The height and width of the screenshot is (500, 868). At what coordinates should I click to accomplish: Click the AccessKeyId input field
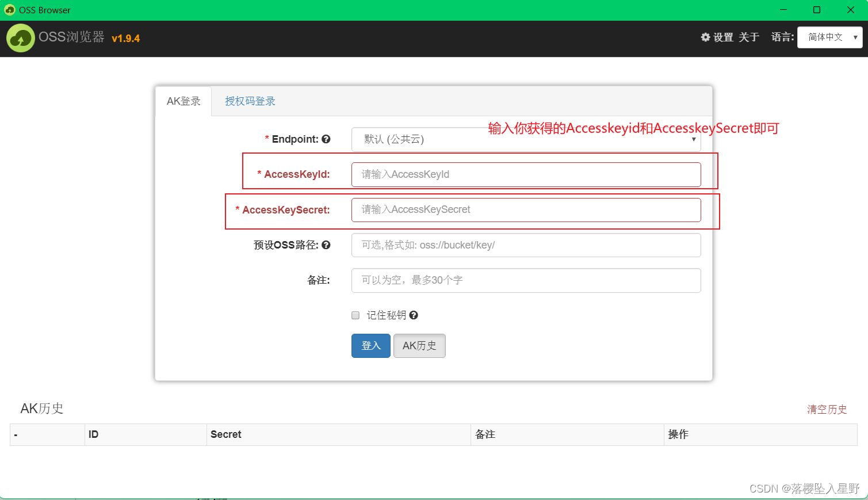525,174
